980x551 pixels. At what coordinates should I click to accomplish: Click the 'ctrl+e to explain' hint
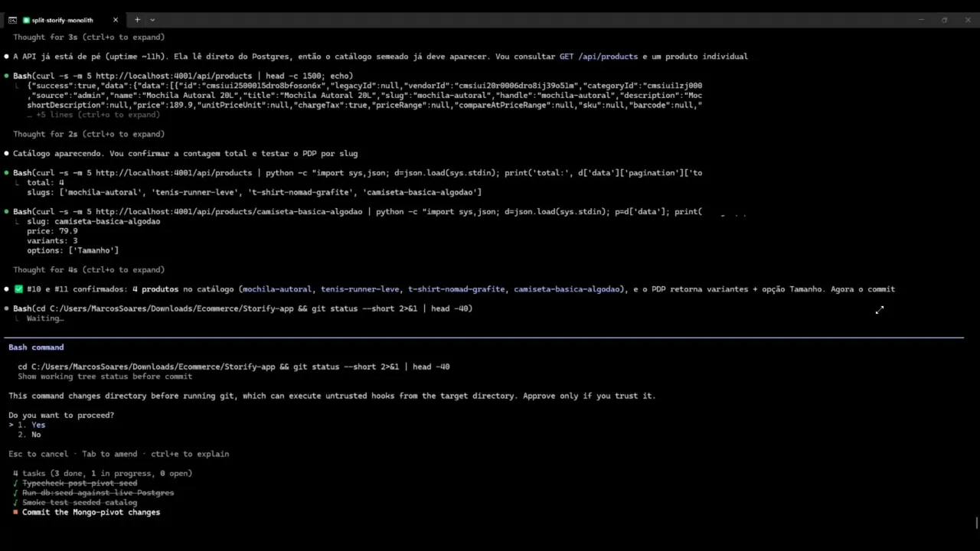pos(190,454)
